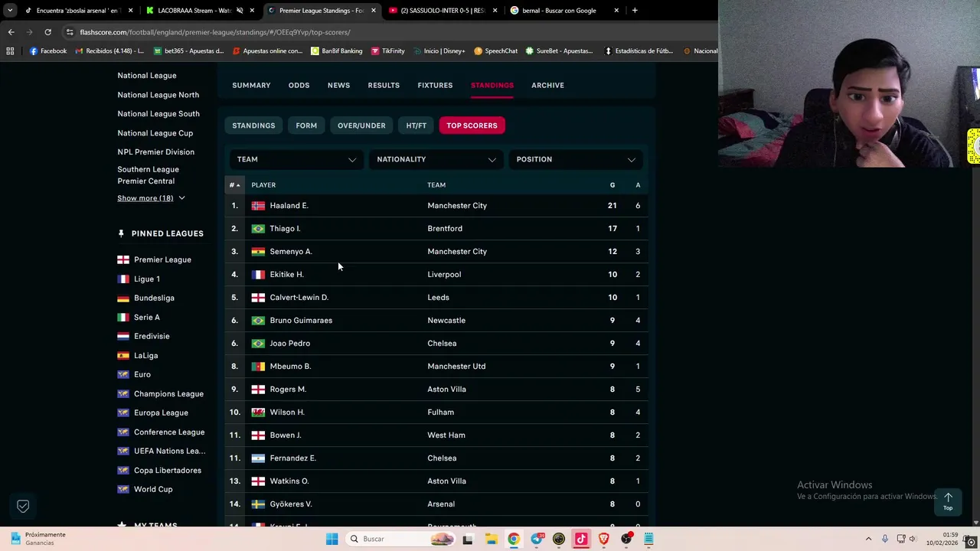Select the Over/Under sub-tab button

coord(361,126)
